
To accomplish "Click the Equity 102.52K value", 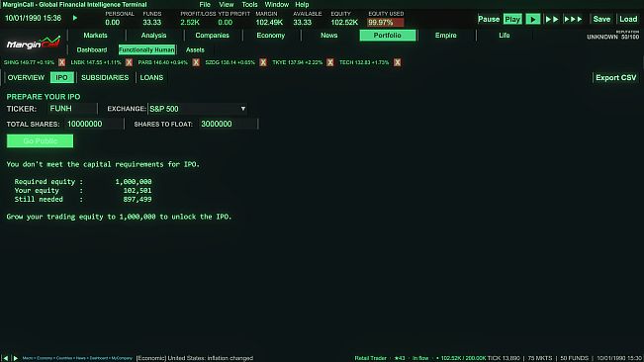I will pos(344,23).
